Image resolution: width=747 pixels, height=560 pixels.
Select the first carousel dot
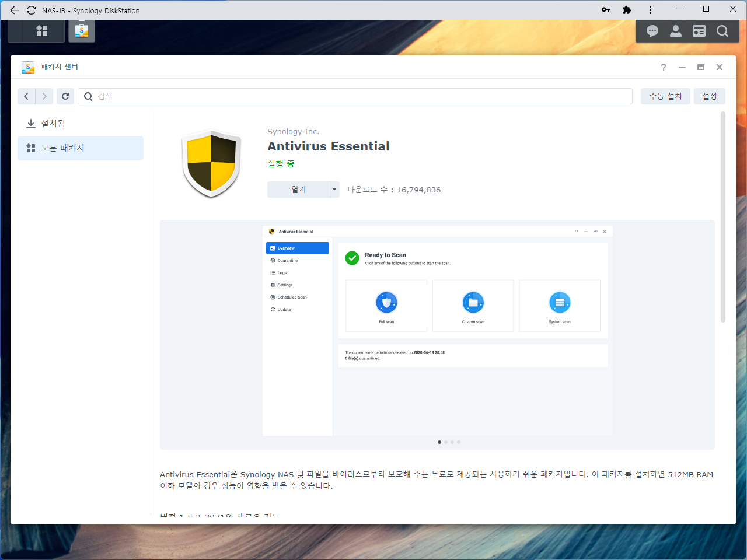pos(439,442)
